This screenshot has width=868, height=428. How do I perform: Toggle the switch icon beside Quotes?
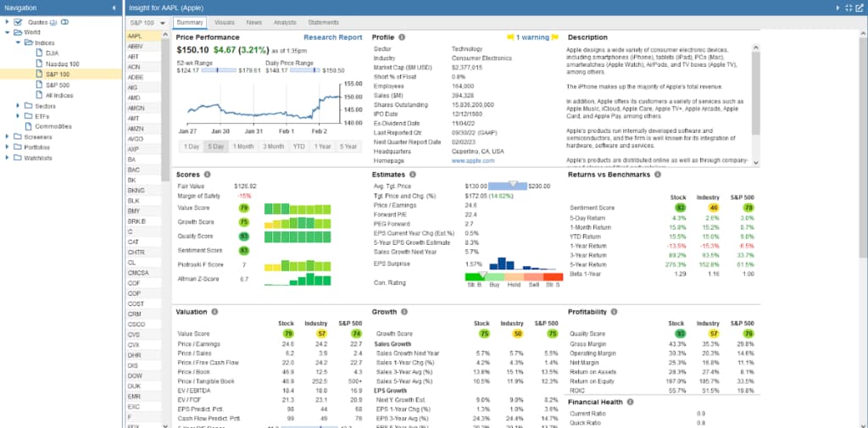[x=64, y=22]
